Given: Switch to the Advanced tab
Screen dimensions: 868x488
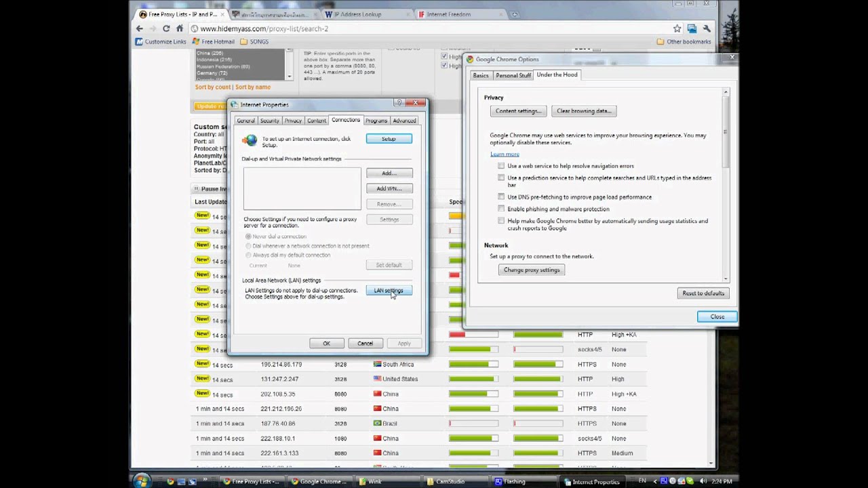Looking at the screenshot, I should point(404,121).
